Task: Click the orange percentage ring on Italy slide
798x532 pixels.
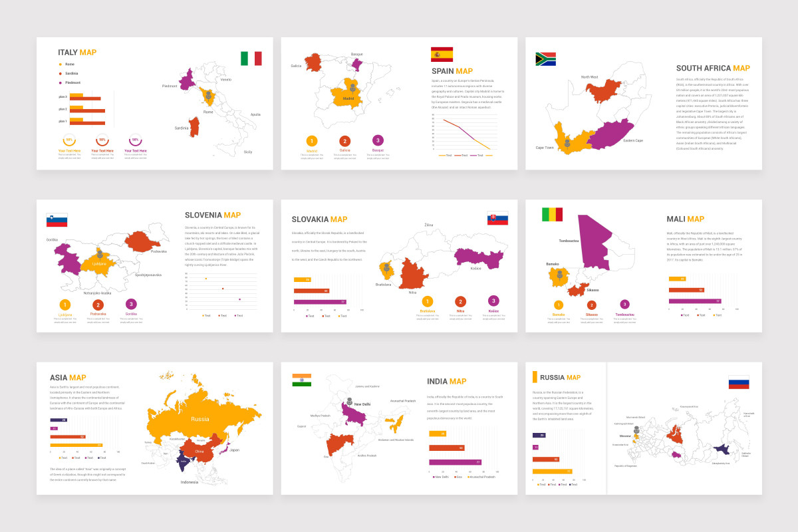Action: click(x=70, y=140)
